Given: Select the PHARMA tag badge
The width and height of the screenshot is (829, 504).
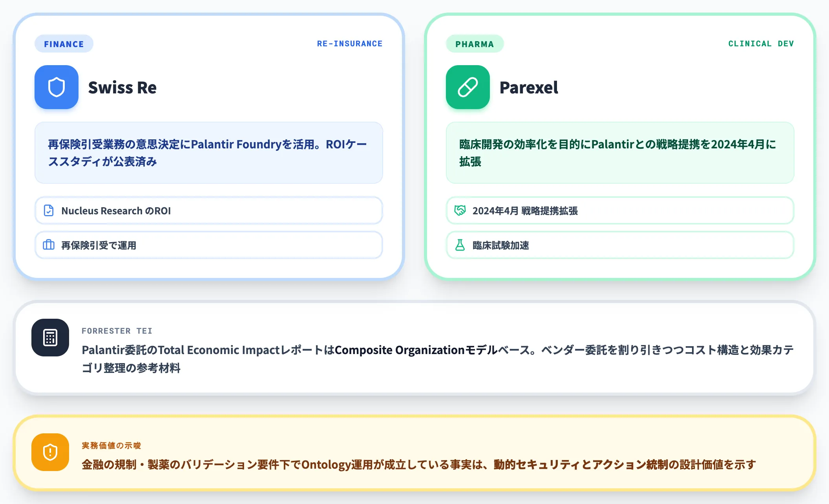Looking at the screenshot, I should pyautogui.click(x=475, y=44).
